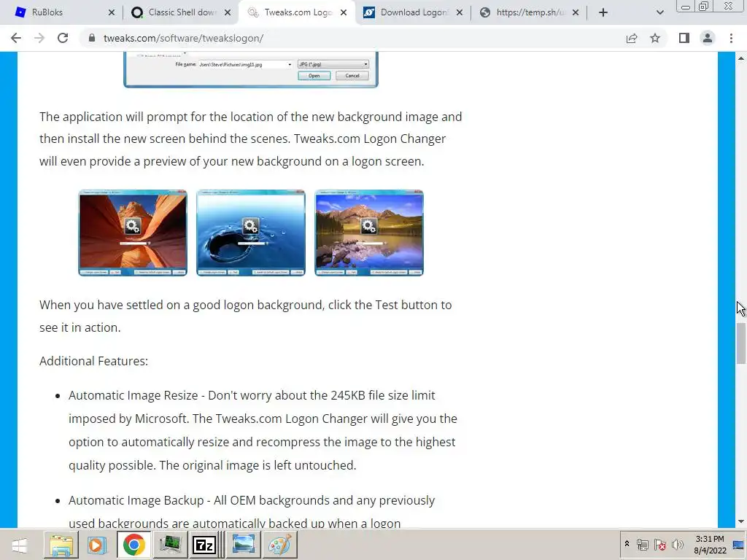The height and width of the screenshot is (560, 747).
Task: Open the clock showing 3:31 PM
Action: point(710,545)
